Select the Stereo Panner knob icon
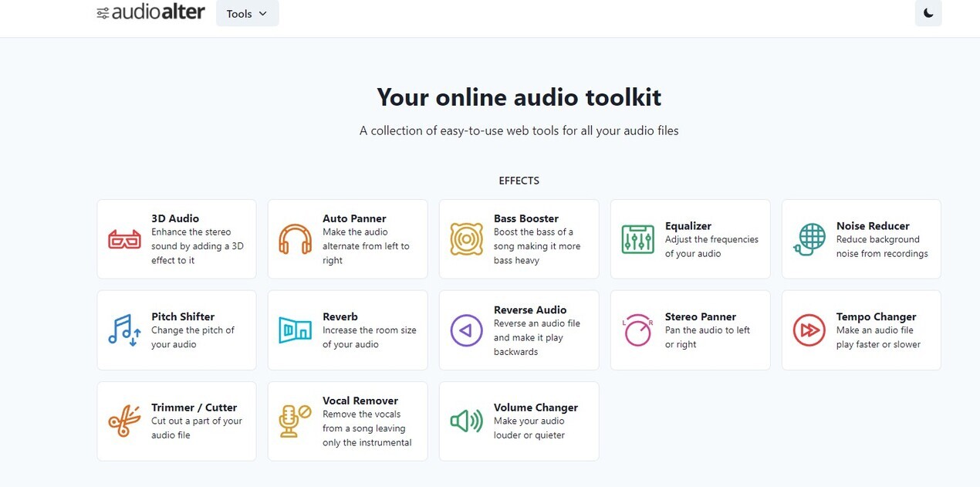Image resolution: width=980 pixels, height=487 pixels. (637, 330)
